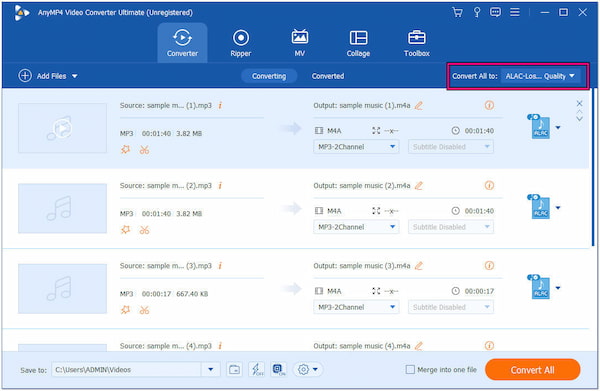Open output metadata info for sample music (1).m4a
This screenshot has width=600, height=391.
coord(489,105)
